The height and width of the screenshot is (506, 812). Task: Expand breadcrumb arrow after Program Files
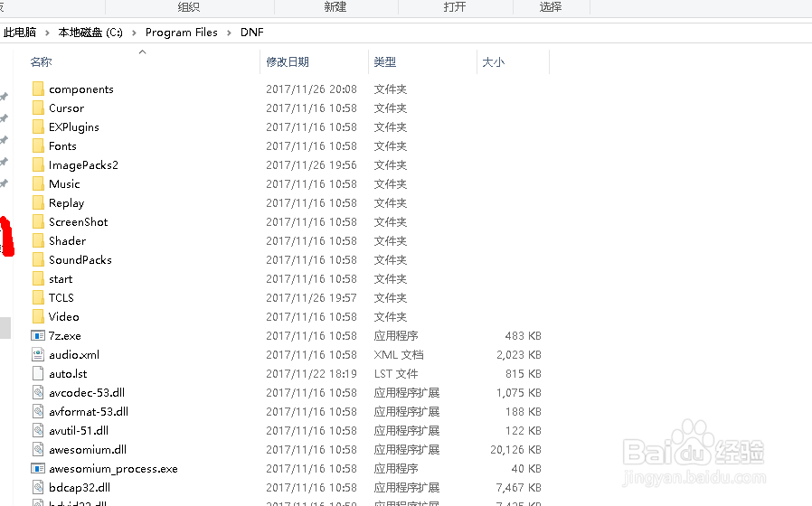pos(229,33)
